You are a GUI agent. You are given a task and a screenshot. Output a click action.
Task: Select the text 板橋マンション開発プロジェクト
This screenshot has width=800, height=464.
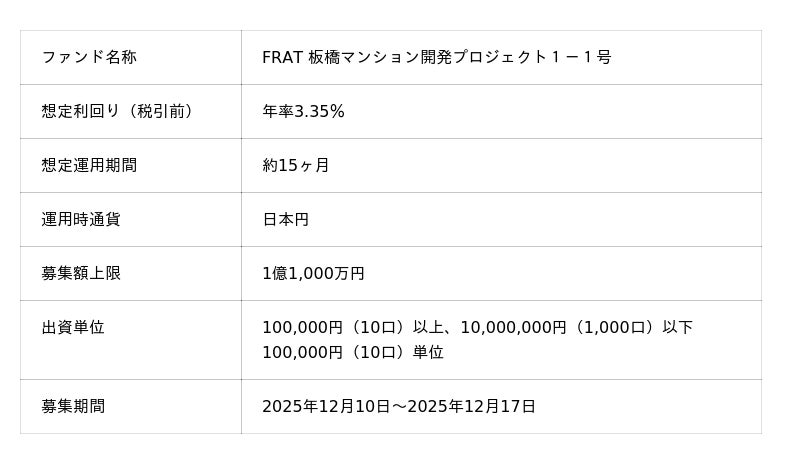[421, 57]
